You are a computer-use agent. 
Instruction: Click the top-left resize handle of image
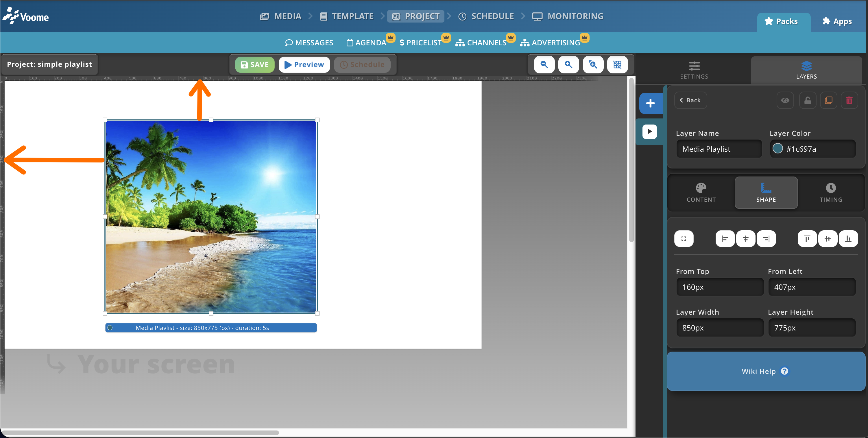(x=105, y=120)
